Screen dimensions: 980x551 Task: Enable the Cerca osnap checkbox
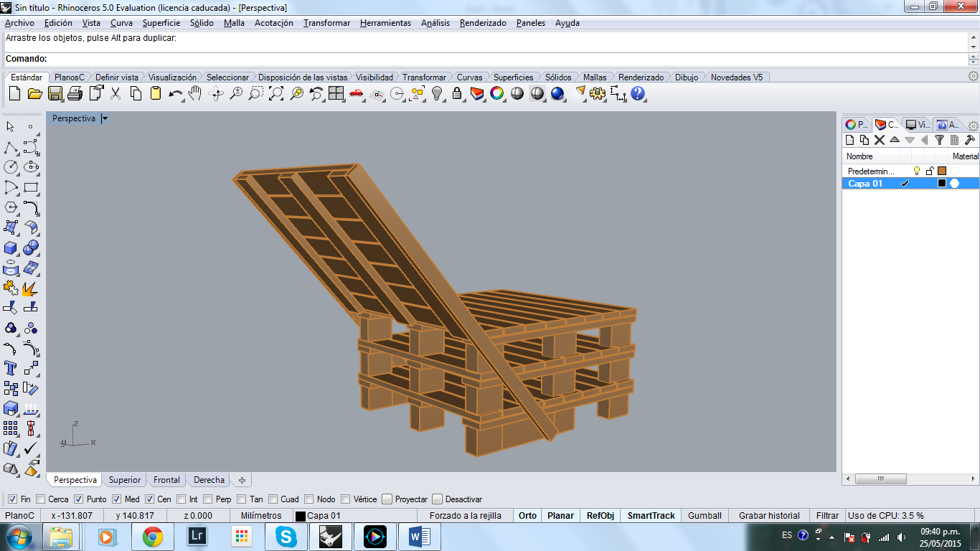click(41, 499)
